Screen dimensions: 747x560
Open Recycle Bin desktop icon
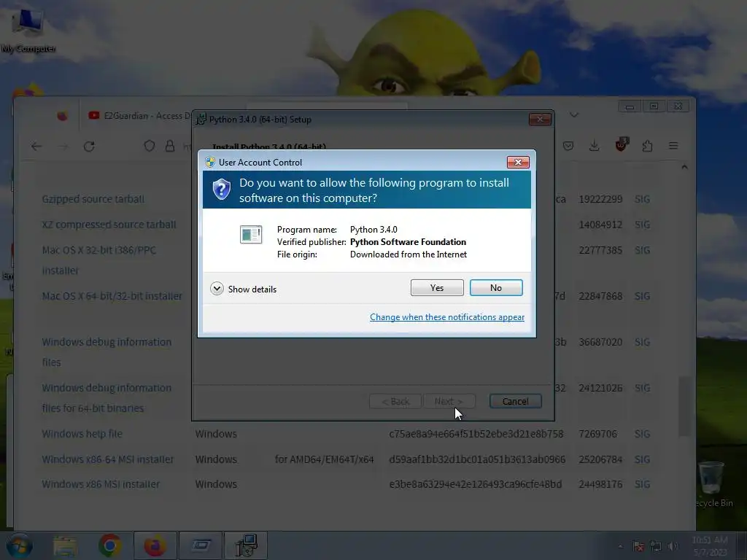coord(713,485)
